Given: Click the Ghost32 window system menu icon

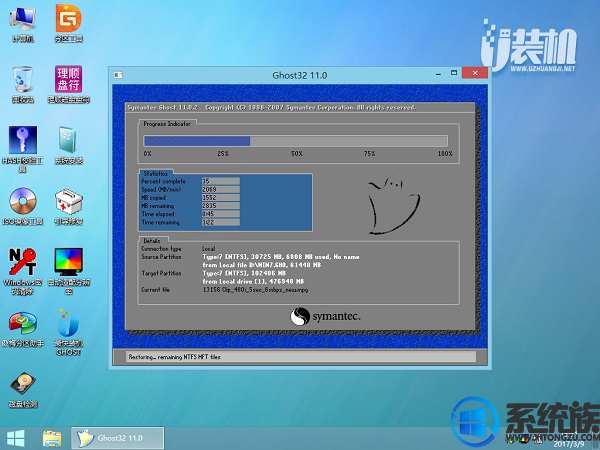Looking at the screenshot, I should pyautogui.click(x=119, y=75).
